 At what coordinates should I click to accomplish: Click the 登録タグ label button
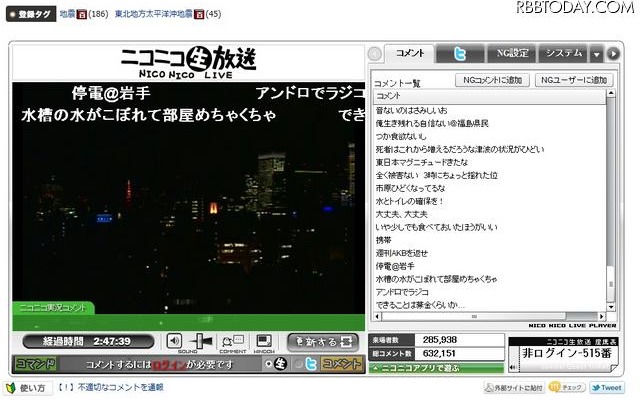click(x=31, y=14)
